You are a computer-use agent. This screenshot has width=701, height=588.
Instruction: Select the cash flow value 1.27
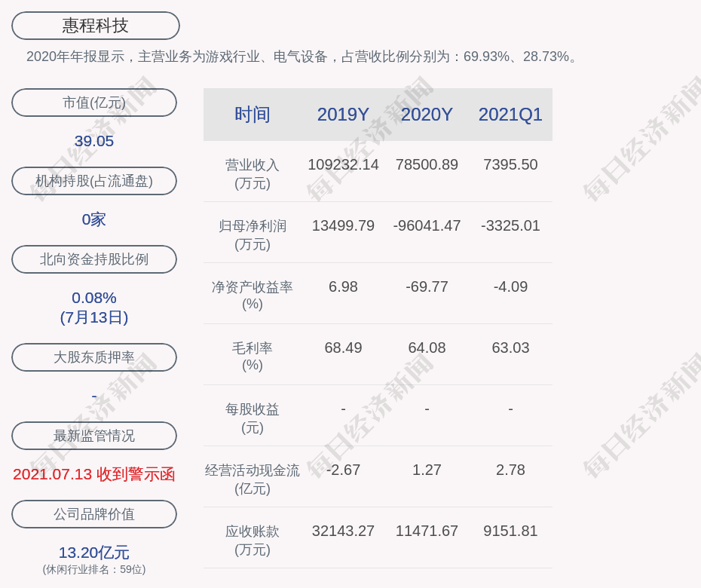click(427, 470)
